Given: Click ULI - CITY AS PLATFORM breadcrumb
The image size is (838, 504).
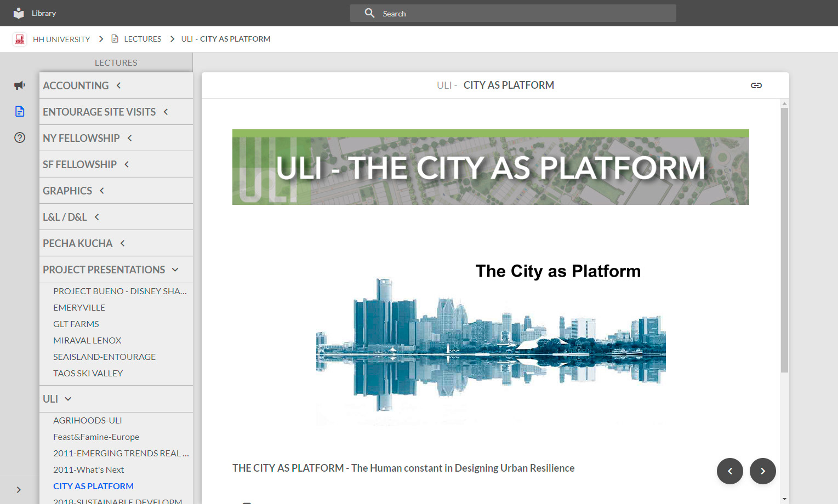Looking at the screenshot, I should 226,39.
